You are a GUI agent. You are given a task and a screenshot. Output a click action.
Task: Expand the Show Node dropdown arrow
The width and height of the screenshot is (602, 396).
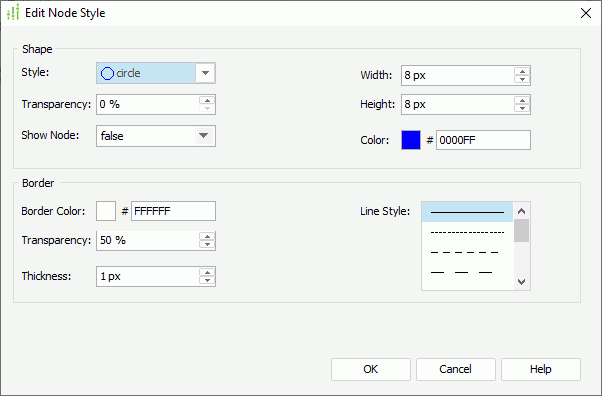click(203, 136)
